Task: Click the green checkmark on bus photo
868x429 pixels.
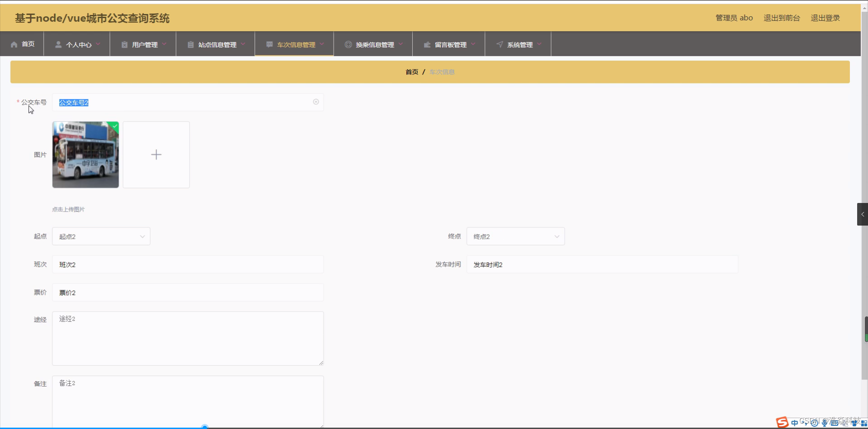Action: point(114,126)
